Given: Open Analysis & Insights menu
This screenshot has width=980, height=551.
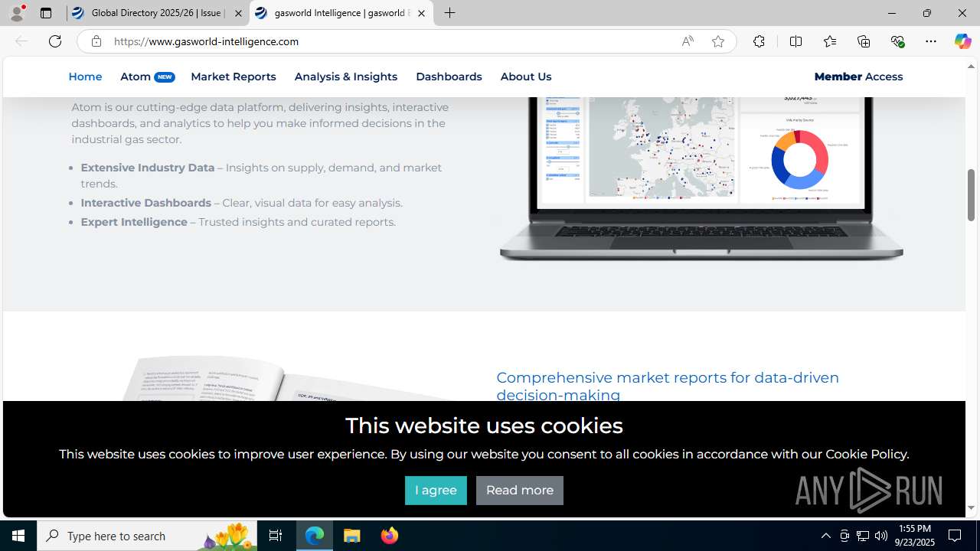Looking at the screenshot, I should [x=345, y=77].
